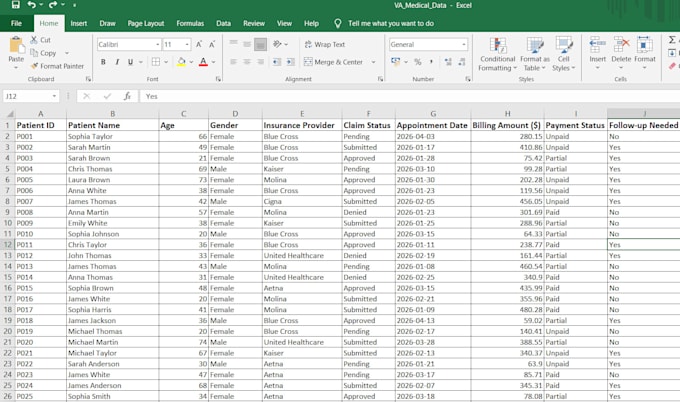
Task: Apply Comma Style format
Action: pos(431,62)
